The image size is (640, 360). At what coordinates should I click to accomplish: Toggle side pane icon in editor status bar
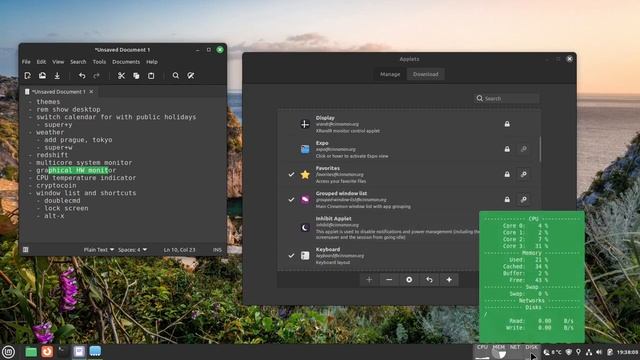tap(26, 249)
